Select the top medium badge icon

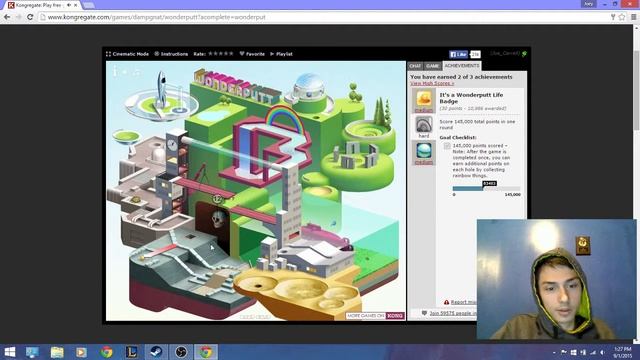click(x=424, y=99)
